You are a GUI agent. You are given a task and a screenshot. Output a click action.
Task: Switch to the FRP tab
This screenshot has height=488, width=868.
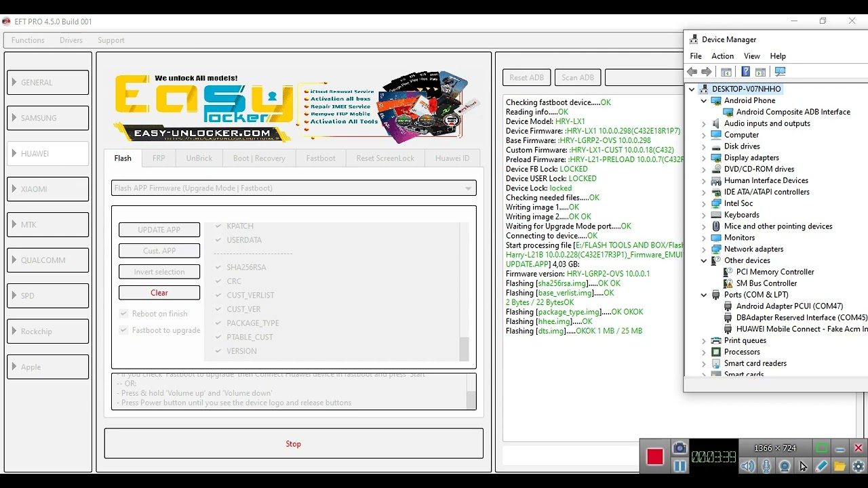pyautogui.click(x=159, y=158)
